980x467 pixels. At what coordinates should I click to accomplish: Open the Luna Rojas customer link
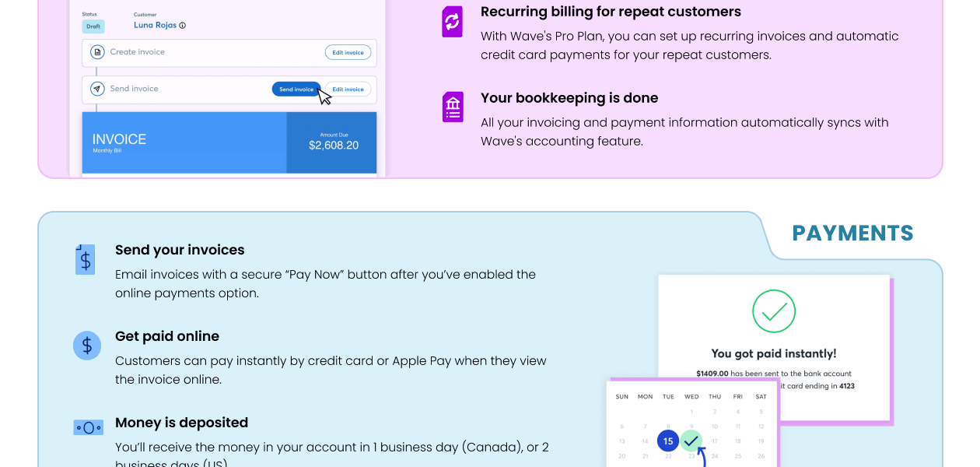pyautogui.click(x=156, y=25)
